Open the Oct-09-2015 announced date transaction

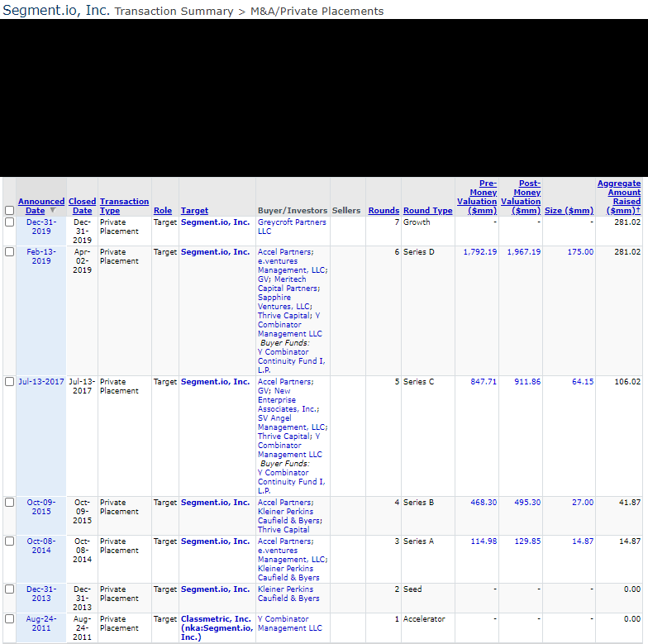click(41, 507)
